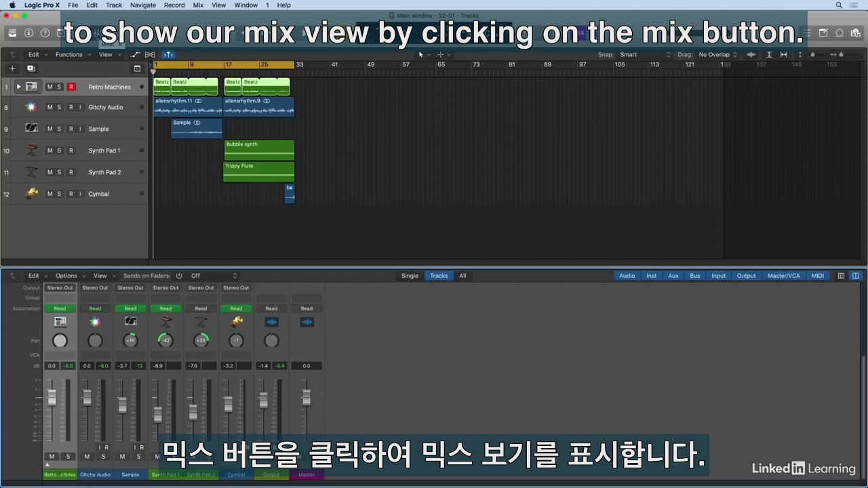
Task: Expand the Retro Machines track stack triangle
Action: [x=18, y=87]
